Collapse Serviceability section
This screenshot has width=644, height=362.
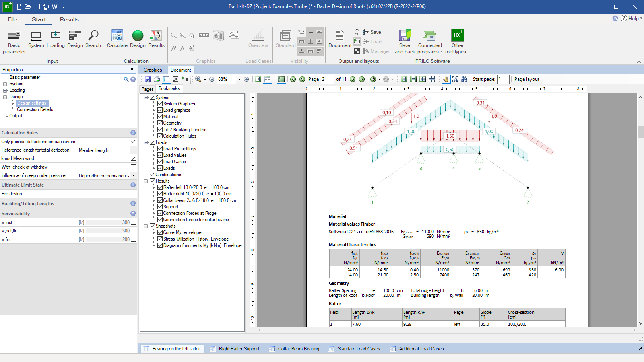133,214
